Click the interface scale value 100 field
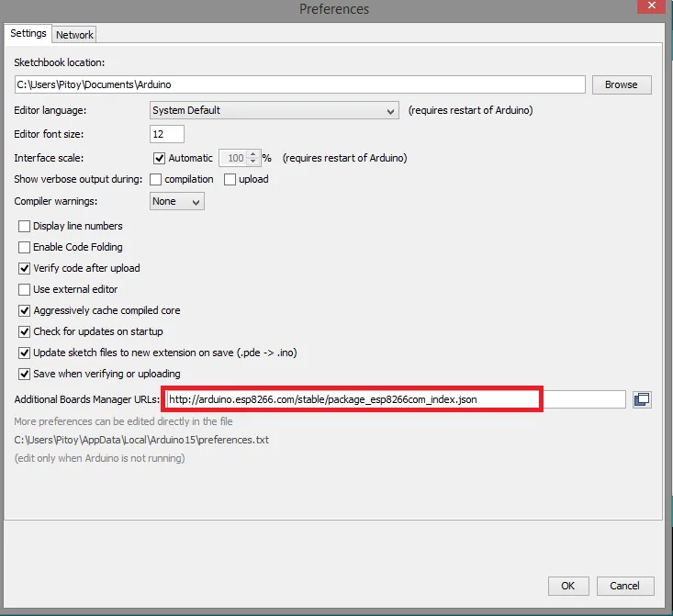The height and width of the screenshot is (616, 673). coord(233,158)
